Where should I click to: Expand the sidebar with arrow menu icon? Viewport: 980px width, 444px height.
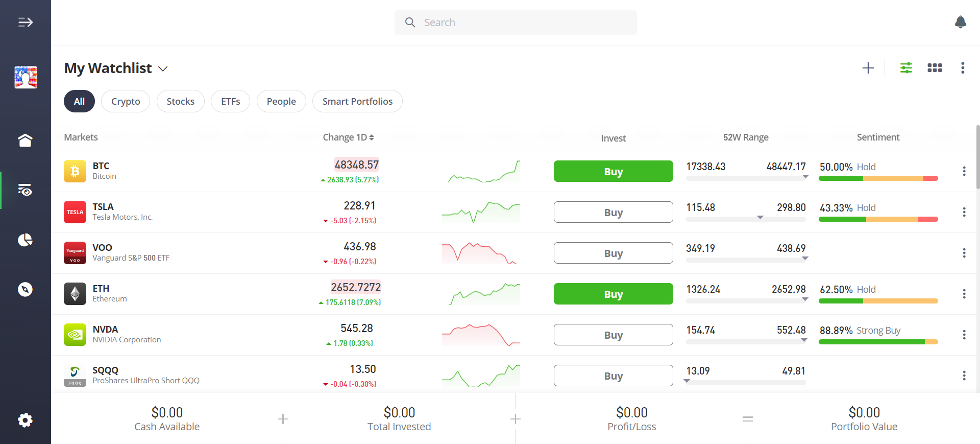click(x=25, y=22)
